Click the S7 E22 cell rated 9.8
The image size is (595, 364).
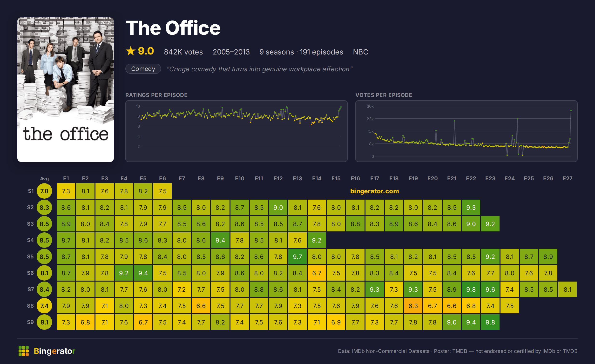471,290
